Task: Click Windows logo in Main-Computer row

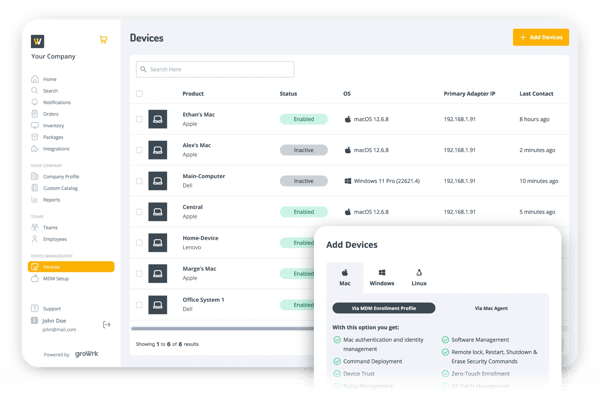Action: pyautogui.click(x=347, y=181)
